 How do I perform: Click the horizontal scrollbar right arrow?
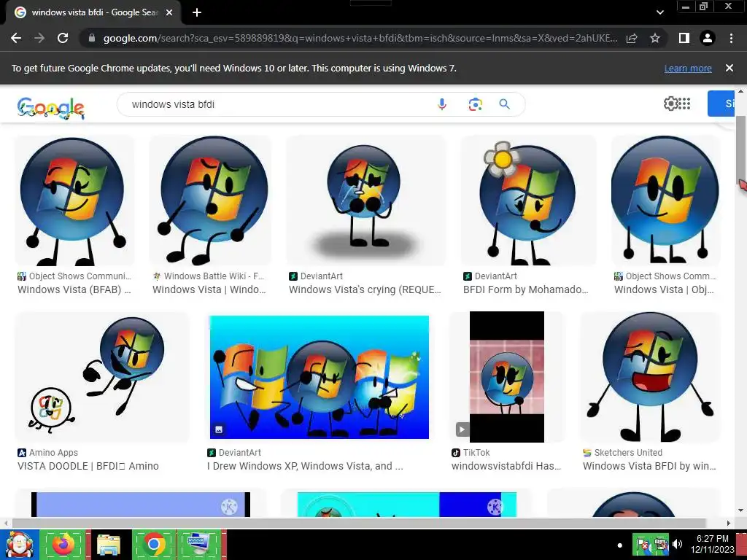[729, 523]
